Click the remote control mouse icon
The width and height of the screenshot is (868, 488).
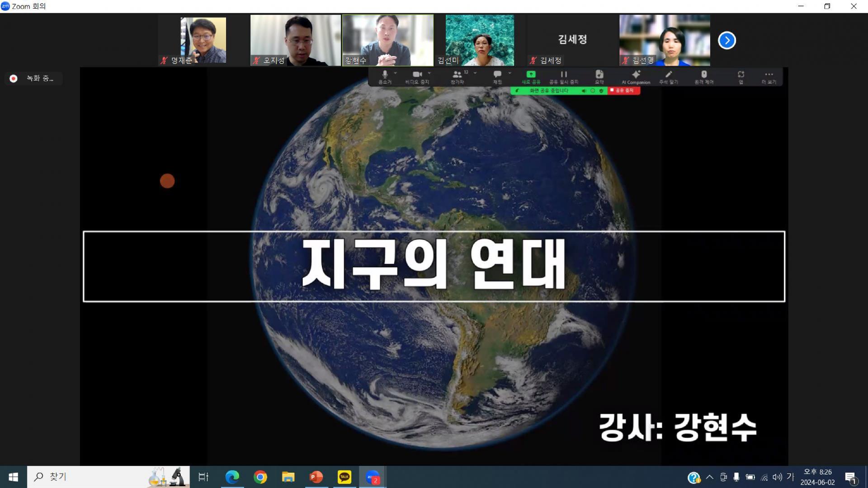pyautogui.click(x=703, y=75)
